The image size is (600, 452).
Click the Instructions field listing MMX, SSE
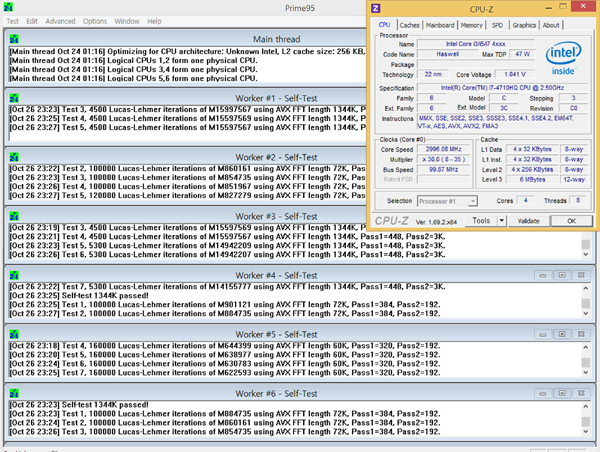[502, 122]
